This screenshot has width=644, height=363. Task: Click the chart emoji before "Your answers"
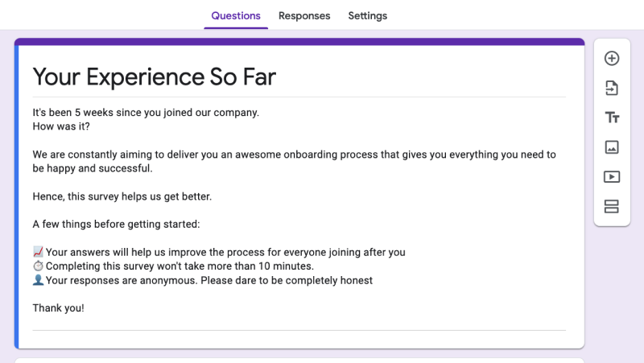38,252
